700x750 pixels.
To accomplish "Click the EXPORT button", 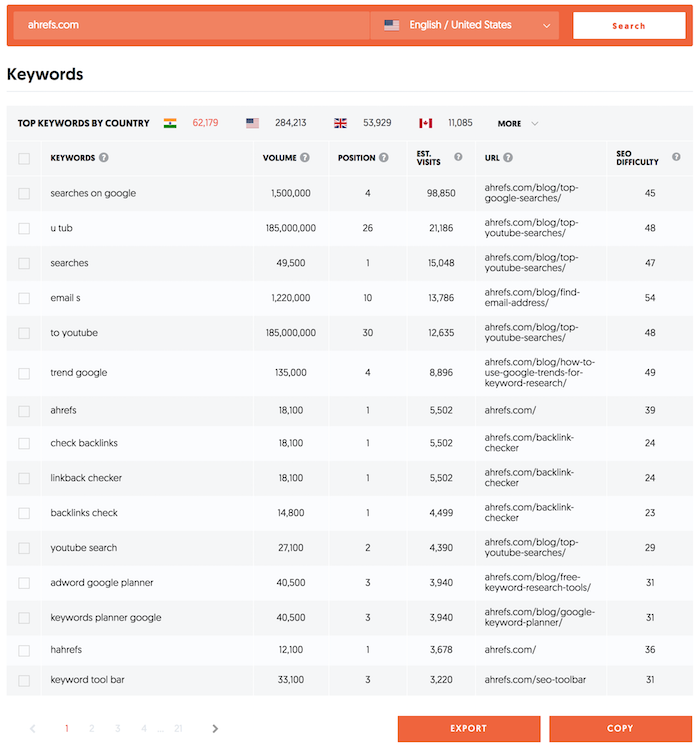I will coord(468,728).
